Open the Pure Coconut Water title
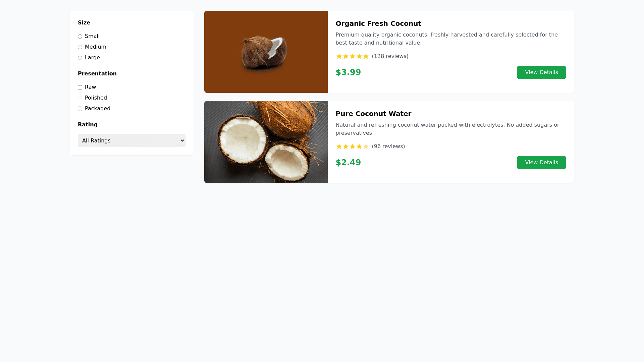 (x=373, y=114)
